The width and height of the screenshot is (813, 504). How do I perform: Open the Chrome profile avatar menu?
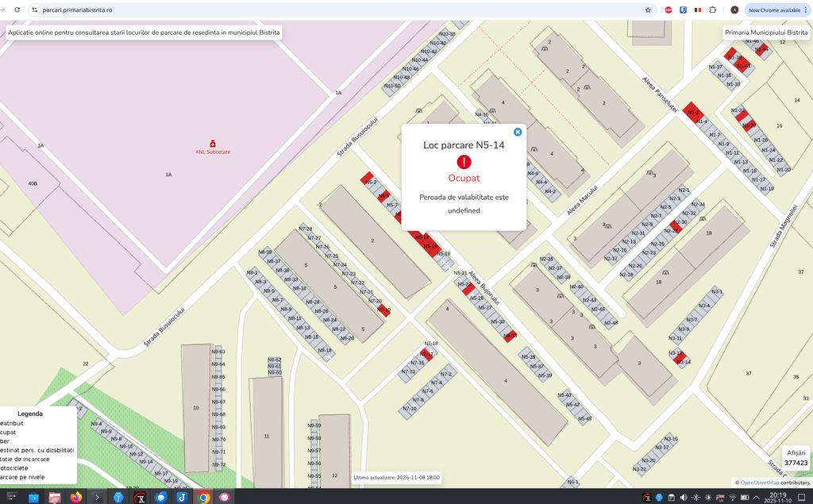(x=734, y=10)
